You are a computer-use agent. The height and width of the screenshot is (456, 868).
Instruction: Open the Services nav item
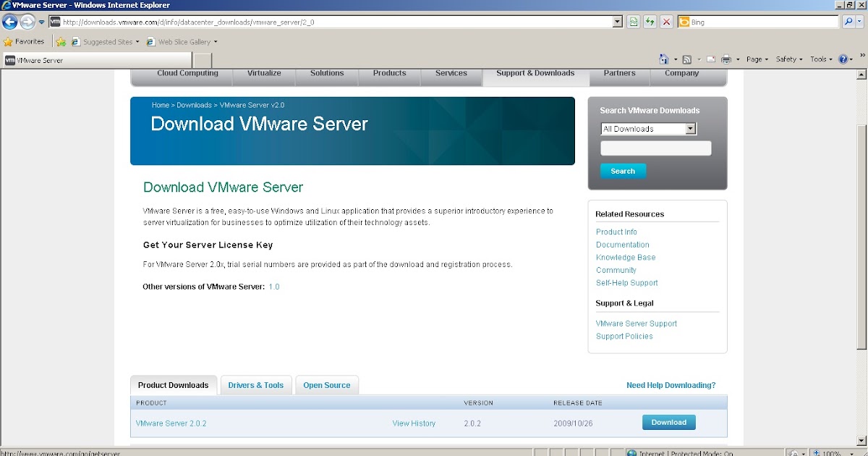[x=451, y=73]
